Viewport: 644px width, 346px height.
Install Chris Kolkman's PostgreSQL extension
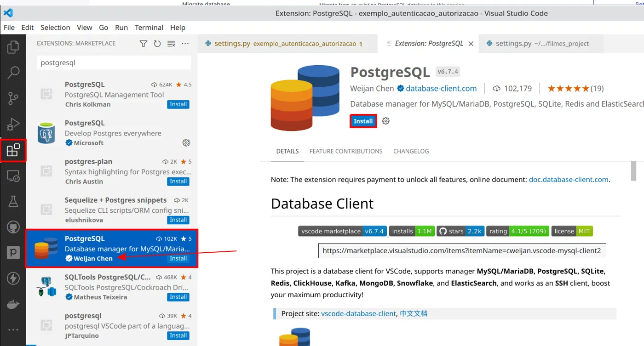[178, 104]
